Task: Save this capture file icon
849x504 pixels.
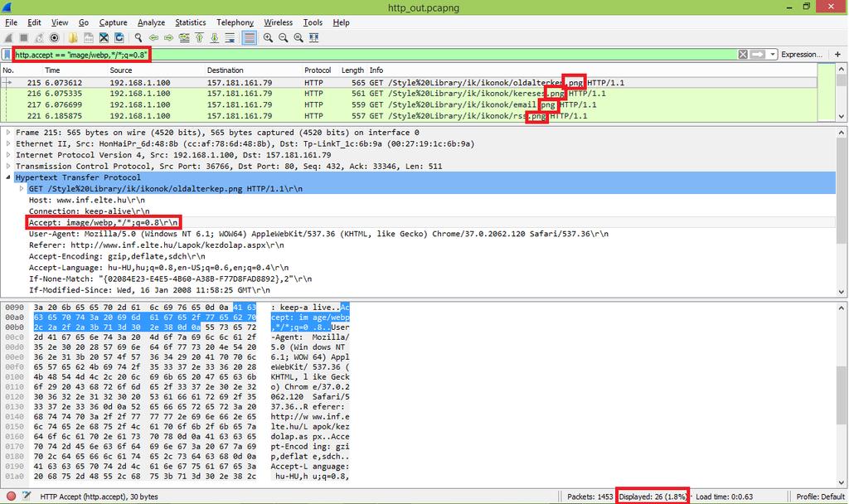Action: click(88, 38)
